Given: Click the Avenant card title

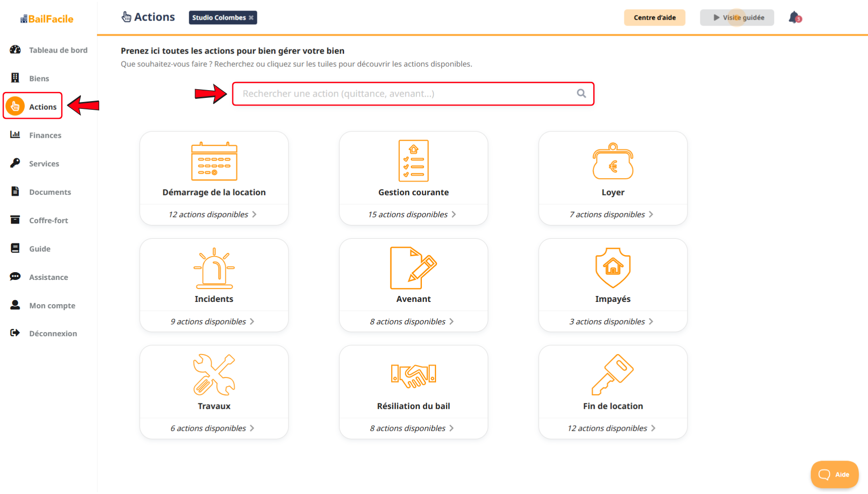Looking at the screenshot, I should (x=413, y=299).
